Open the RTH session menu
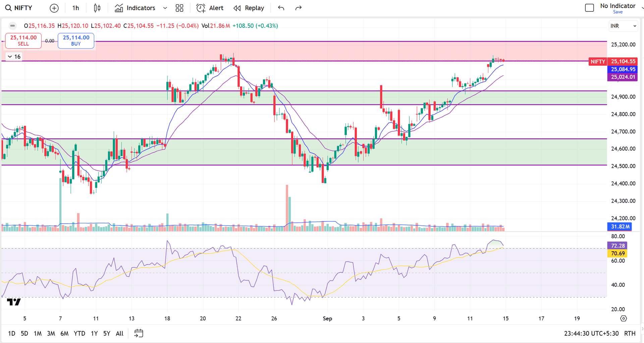The width and height of the screenshot is (644, 343). [x=630, y=334]
